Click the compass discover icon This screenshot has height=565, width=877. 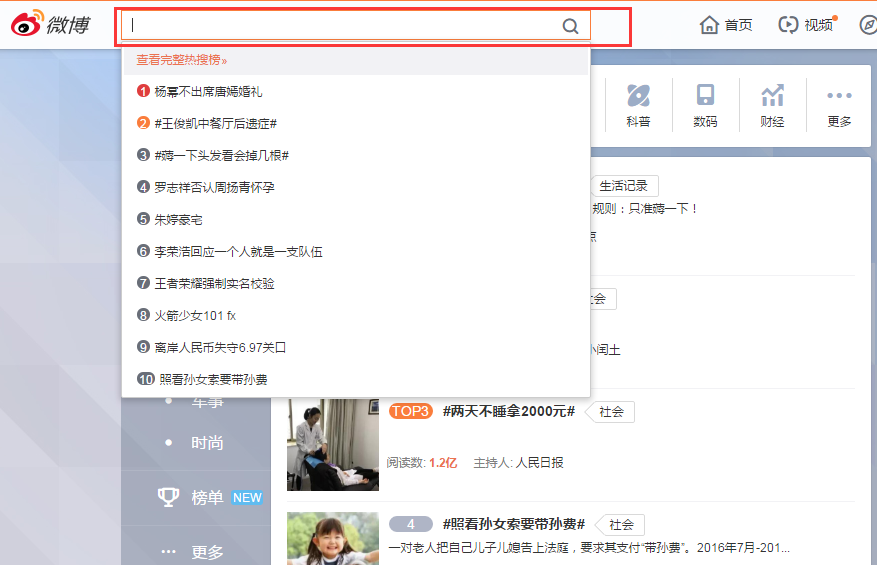click(x=867, y=25)
